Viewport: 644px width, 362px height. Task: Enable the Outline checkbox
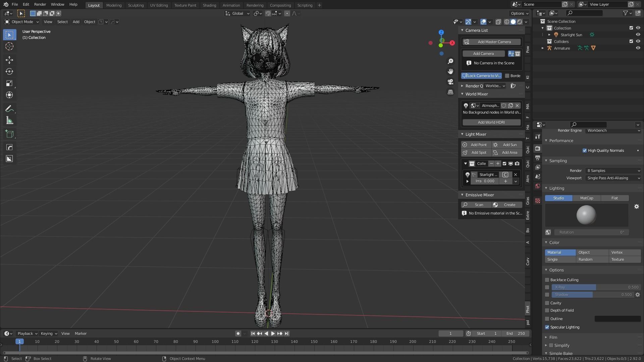(x=547, y=319)
